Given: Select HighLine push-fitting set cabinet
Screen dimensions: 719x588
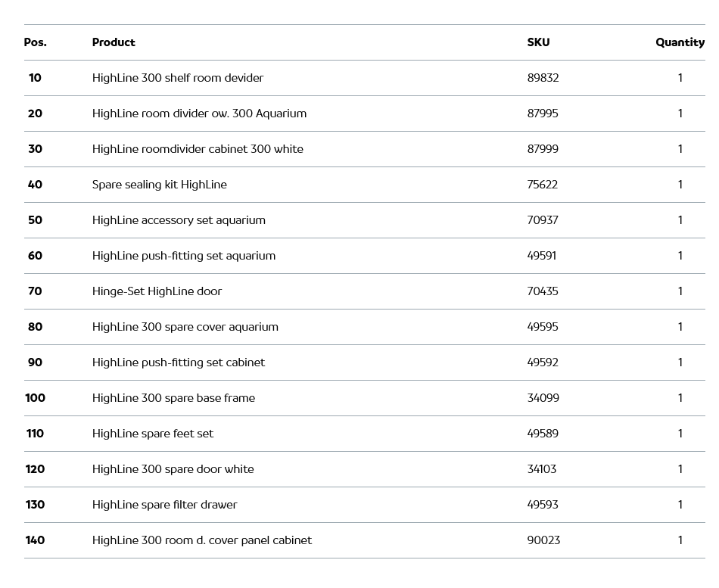Looking at the screenshot, I should (x=179, y=362).
